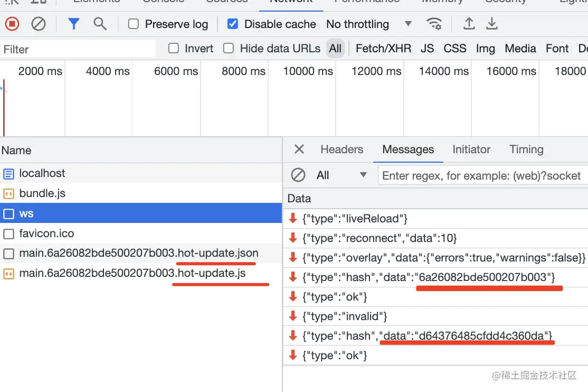Open the network search magnifier
The height and width of the screenshot is (392, 588).
[100, 24]
